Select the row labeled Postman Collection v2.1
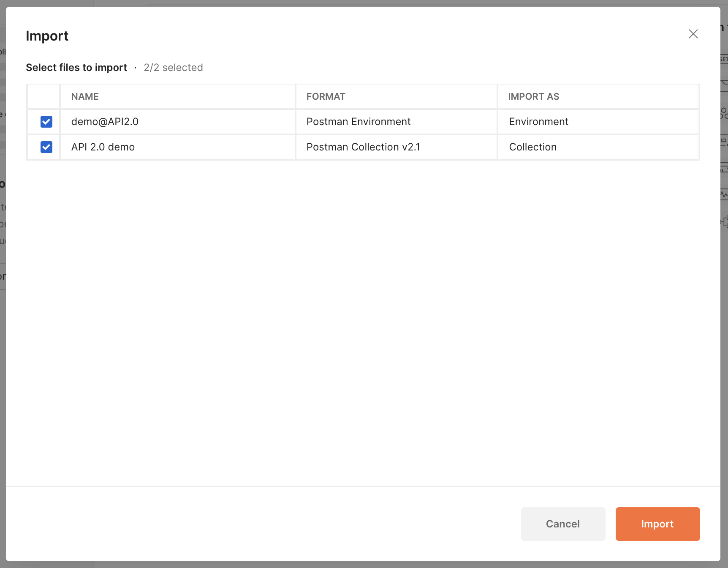This screenshot has height=568, width=728. [363, 147]
